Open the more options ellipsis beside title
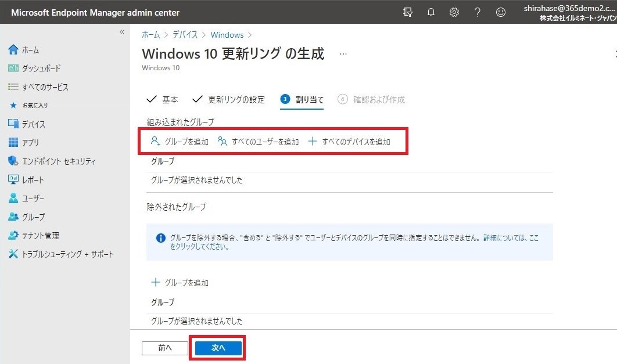 343,54
